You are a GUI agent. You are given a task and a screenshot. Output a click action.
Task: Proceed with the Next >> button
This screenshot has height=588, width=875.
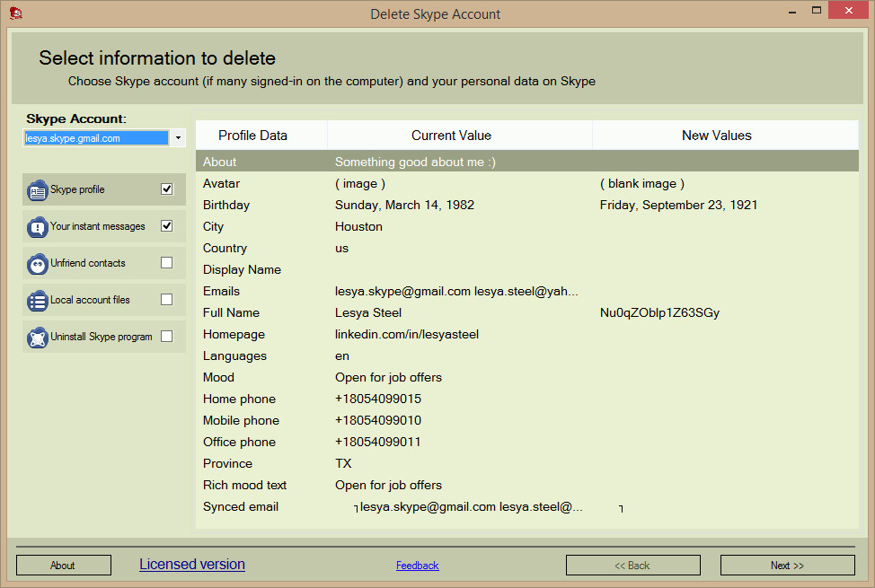787,566
